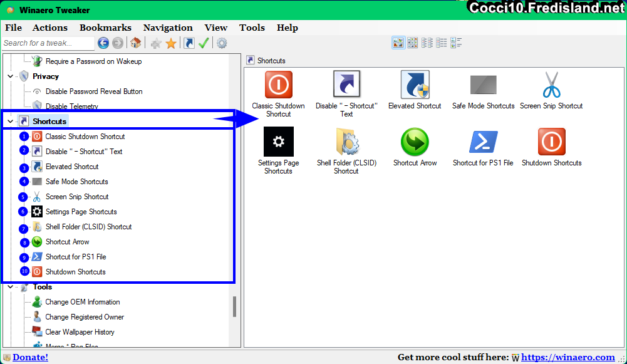The width and height of the screenshot is (627, 364).
Task: Select Disable Telemetry tree item
Action: point(71,106)
